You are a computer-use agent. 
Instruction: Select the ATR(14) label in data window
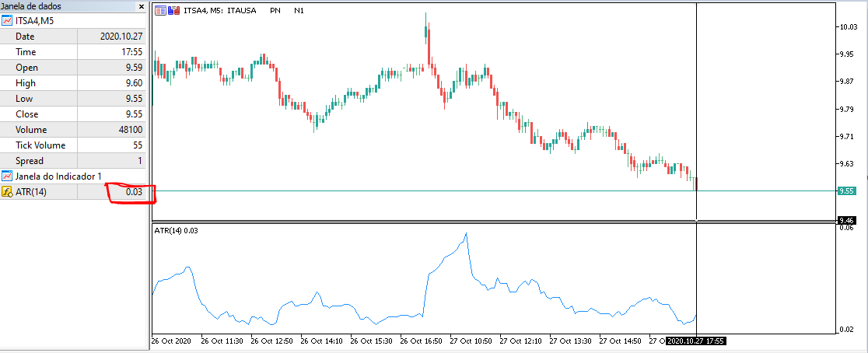(31, 192)
